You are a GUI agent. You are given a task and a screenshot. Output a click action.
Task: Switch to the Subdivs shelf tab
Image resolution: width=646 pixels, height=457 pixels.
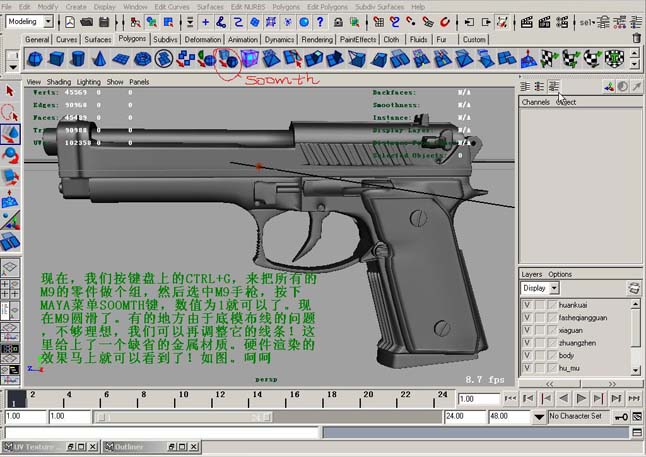(x=165, y=40)
